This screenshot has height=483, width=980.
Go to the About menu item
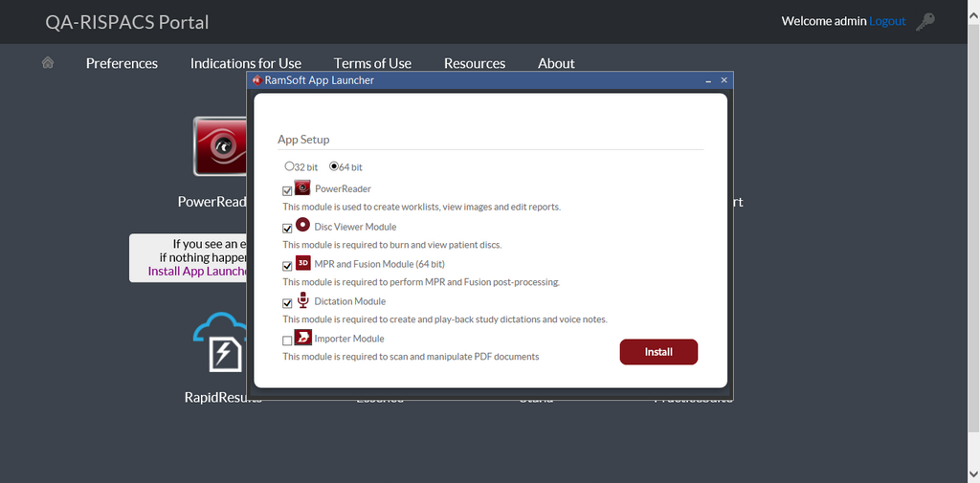(x=556, y=63)
